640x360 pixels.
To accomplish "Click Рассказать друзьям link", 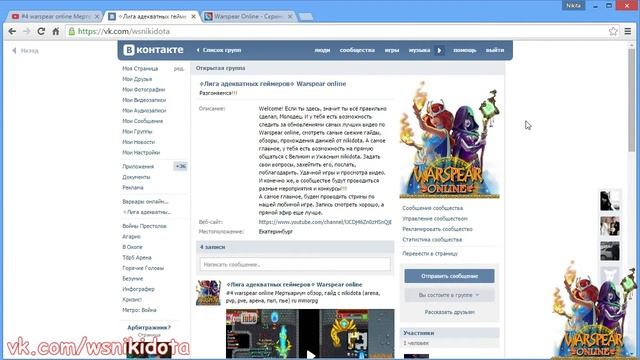I will click(x=449, y=312).
